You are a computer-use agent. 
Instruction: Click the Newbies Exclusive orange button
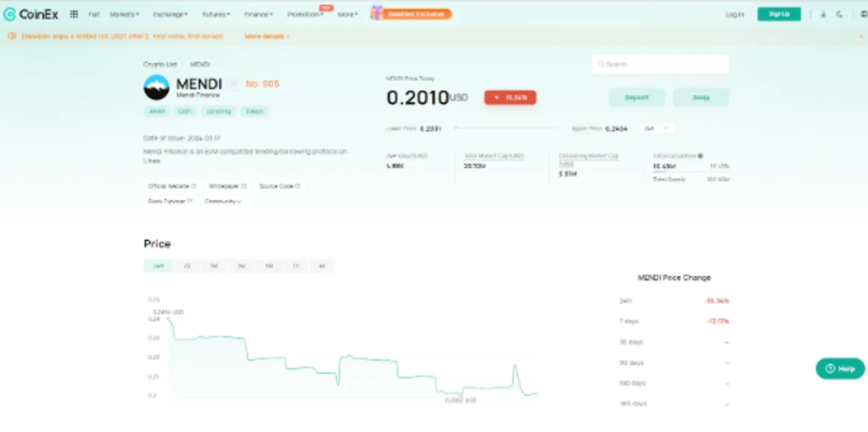(x=417, y=14)
